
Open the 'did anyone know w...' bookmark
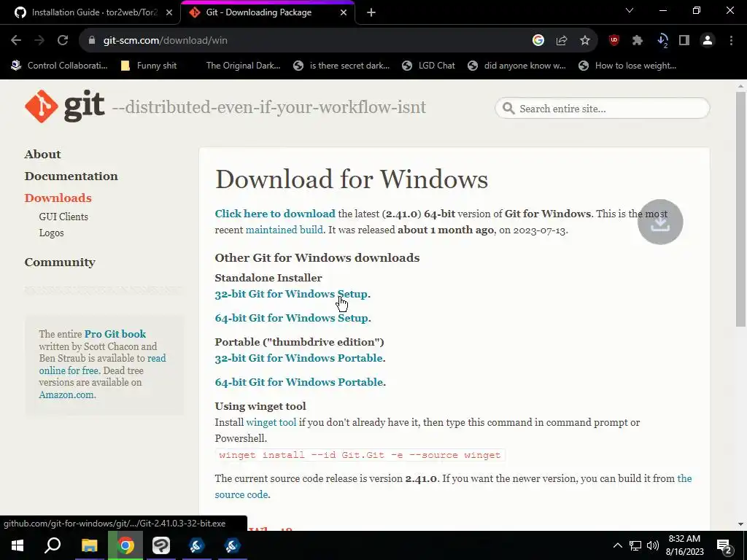(x=517, y=66)
